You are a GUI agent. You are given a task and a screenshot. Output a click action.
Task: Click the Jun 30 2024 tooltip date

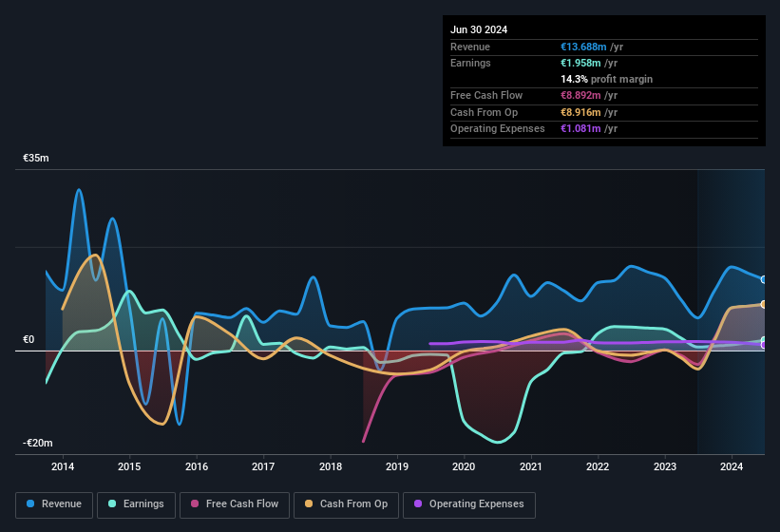[x=479, y=29]
